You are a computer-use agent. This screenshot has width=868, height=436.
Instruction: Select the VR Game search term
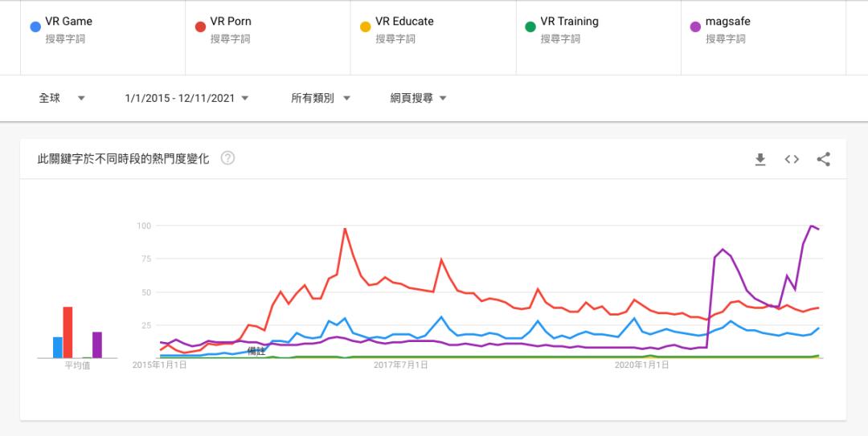[69, 22]
